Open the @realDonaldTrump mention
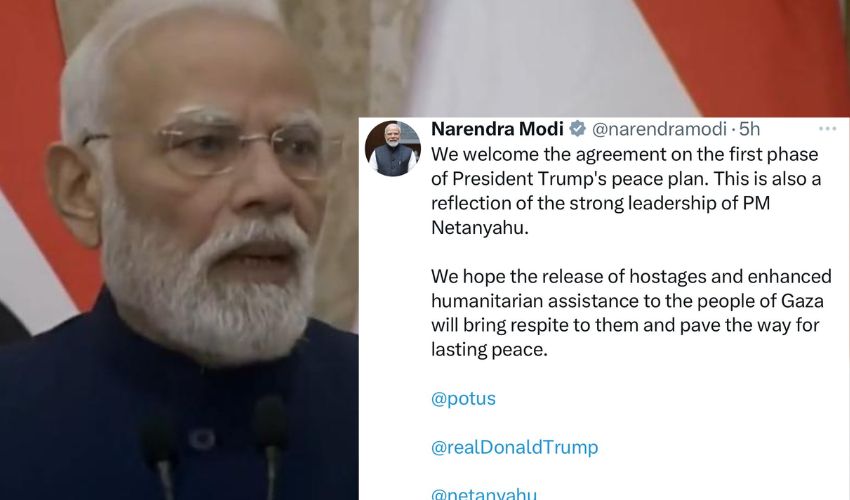The height and width of the screenshot is (500, 850). (515, 447)
